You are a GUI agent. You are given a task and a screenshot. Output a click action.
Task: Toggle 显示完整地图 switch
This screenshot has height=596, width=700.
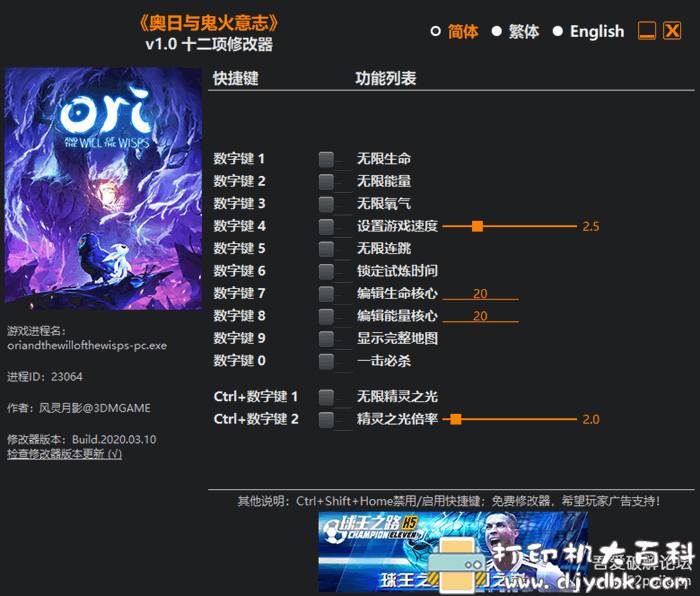point(326,338)
